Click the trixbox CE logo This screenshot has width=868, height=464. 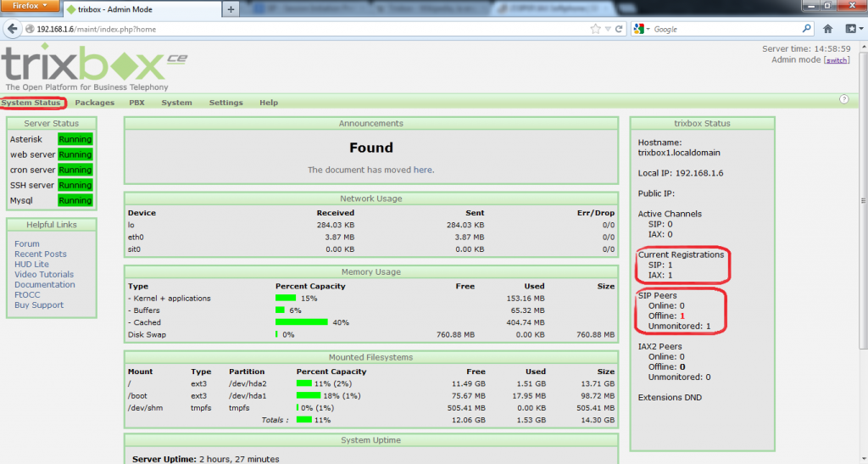94,66
